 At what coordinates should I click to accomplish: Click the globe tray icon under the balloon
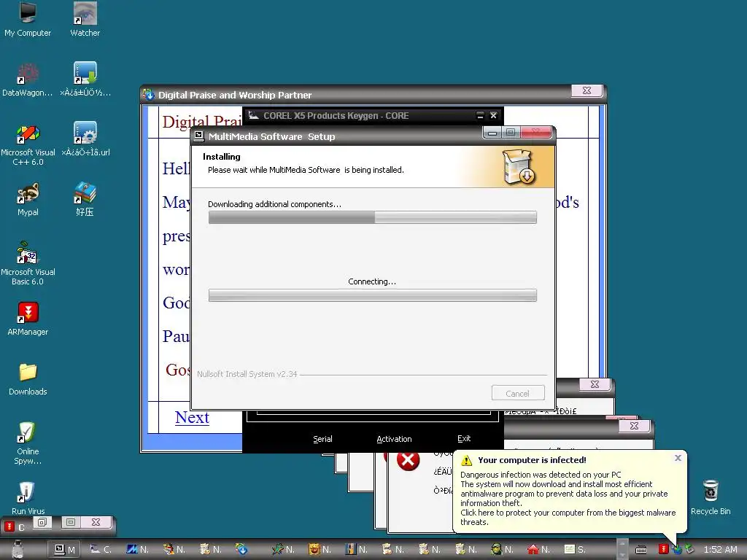tap(676, 551)
